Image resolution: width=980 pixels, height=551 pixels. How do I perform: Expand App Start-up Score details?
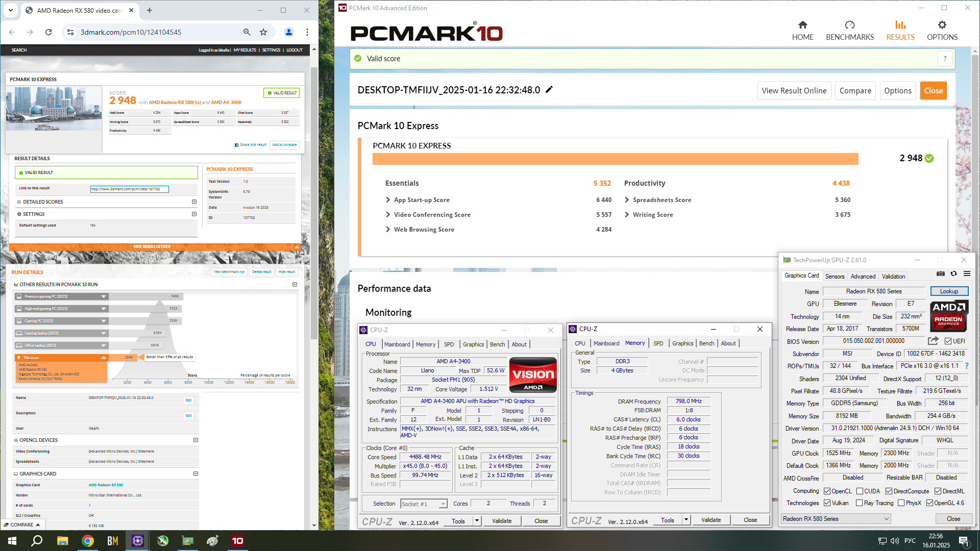click(388, 200)
